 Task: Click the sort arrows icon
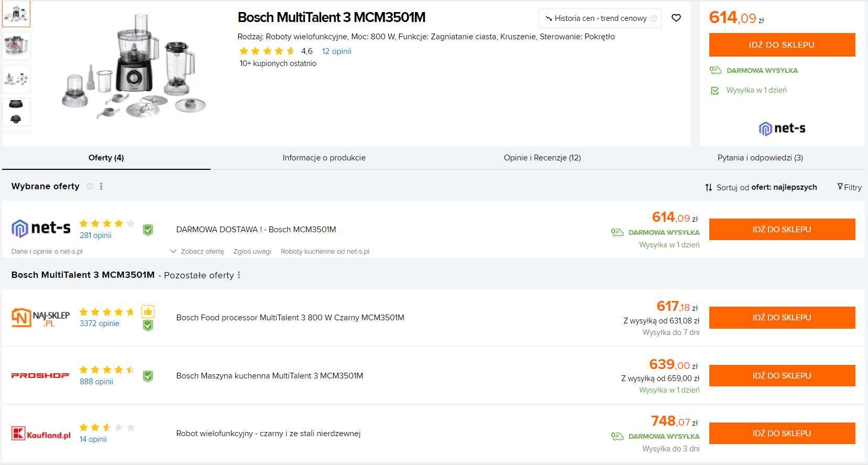[708, 188]
